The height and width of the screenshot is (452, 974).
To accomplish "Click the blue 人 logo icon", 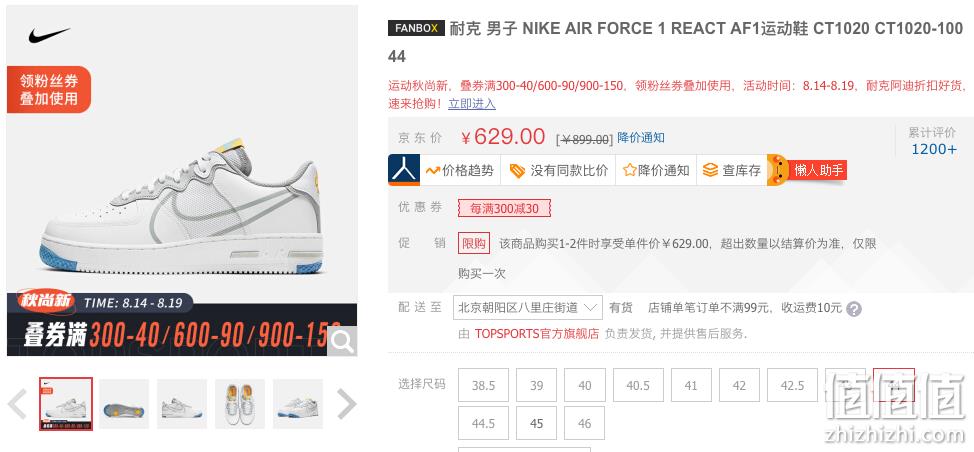I will (404, 170).
